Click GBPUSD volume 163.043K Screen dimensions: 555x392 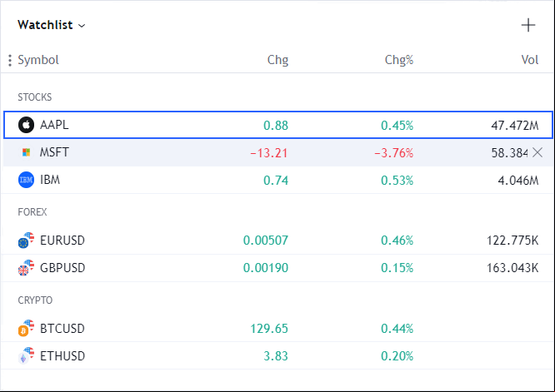(x=512, y=268)
